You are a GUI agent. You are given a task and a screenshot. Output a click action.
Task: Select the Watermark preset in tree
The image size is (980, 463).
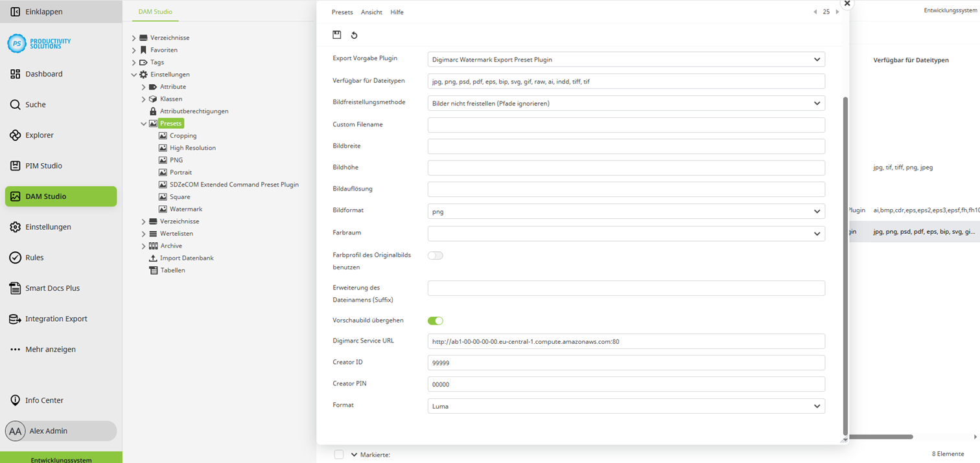[185, 209]
